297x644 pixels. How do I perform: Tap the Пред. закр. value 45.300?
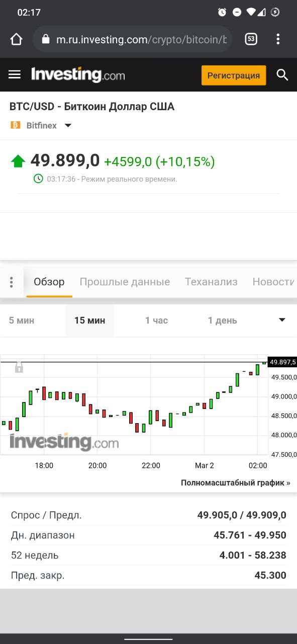[270, 576]
